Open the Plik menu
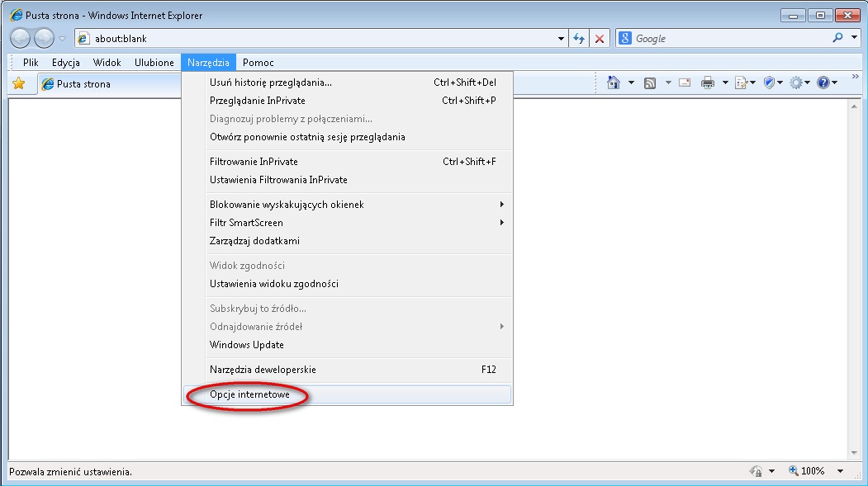 pos(31,63)
